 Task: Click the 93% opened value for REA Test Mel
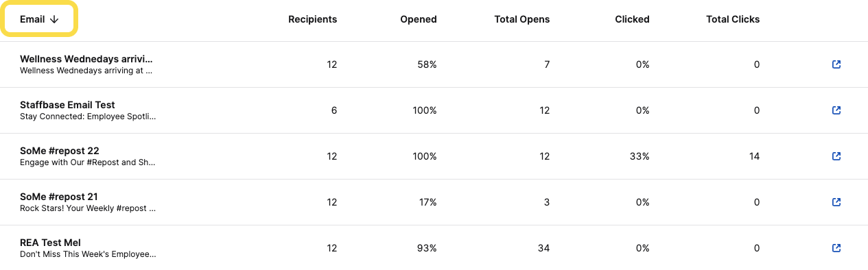coord(427,248)
